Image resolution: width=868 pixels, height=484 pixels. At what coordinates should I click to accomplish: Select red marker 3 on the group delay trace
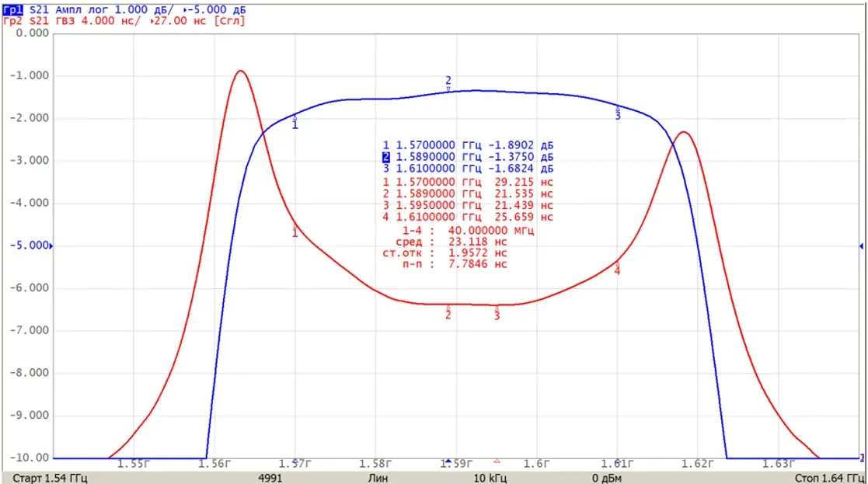click(x=497, y=312)
